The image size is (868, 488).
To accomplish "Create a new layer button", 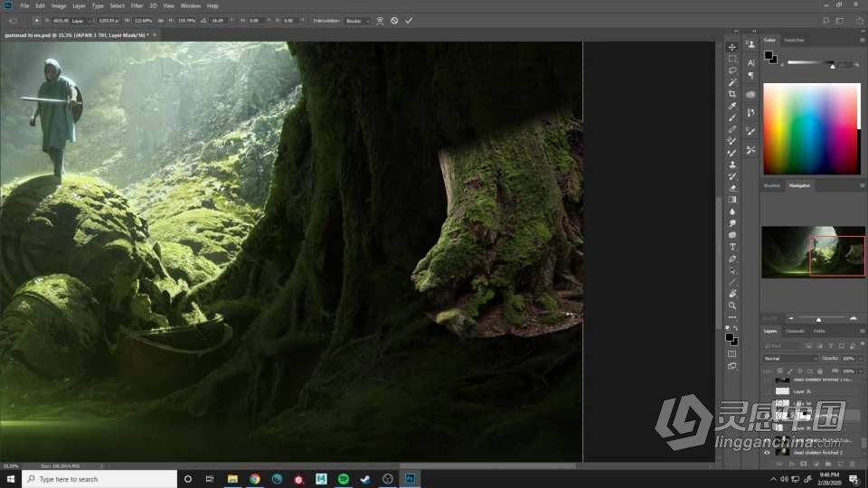I will click(840, 464).
